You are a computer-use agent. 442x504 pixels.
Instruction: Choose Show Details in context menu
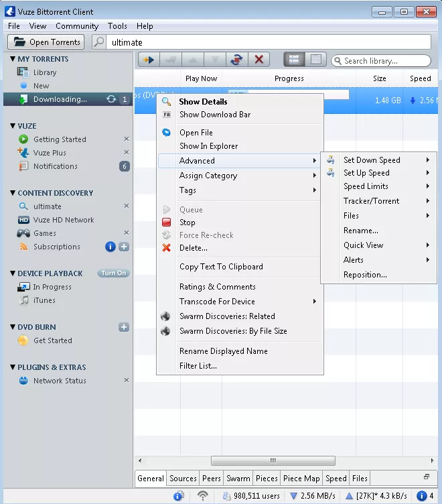point(240,102)
